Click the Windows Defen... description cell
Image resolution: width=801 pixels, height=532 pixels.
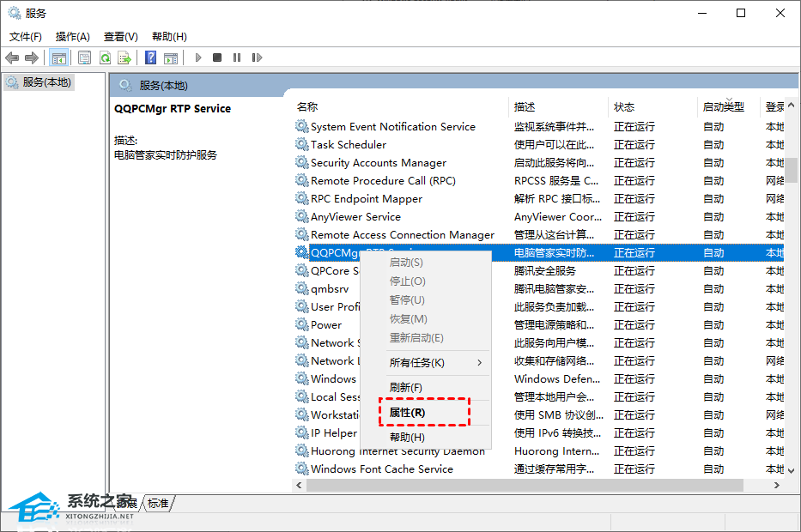tap(557, 378)
